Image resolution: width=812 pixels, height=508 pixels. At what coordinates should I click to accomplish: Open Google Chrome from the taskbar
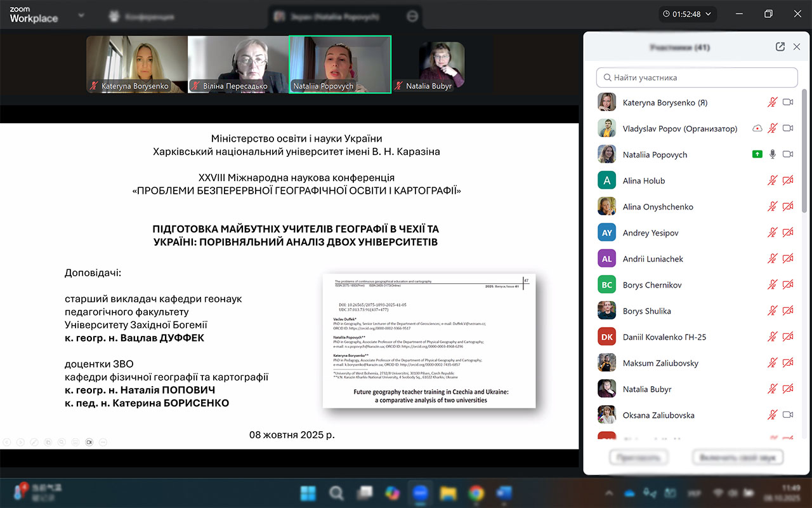click(x=476, y=493)
